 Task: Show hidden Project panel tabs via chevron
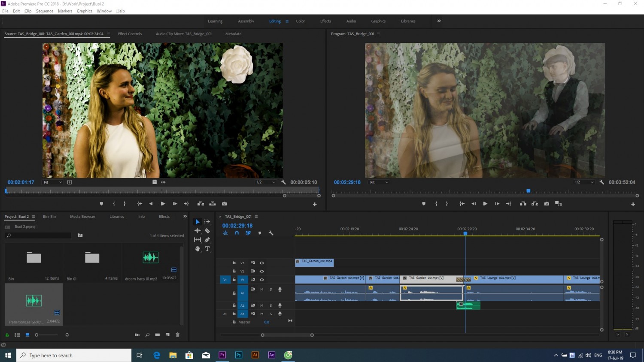coord(185,217)
